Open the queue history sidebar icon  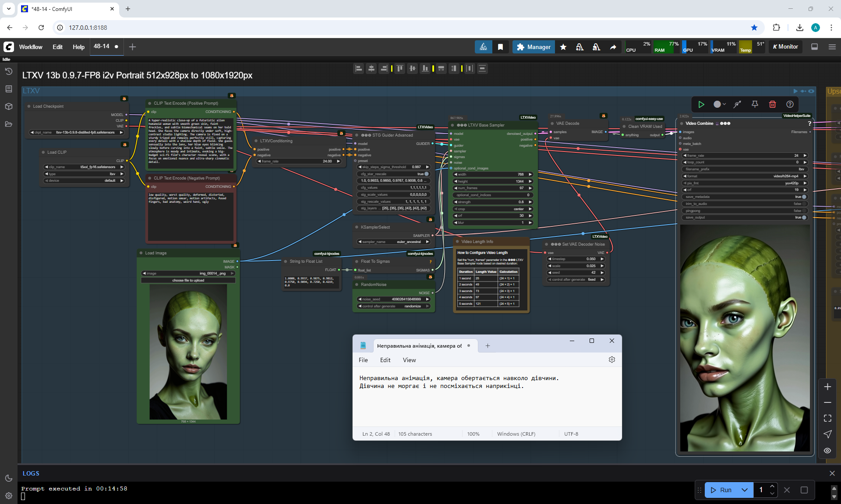[9, 71]
